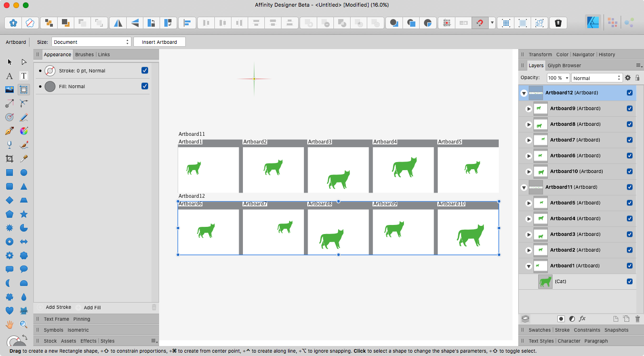Uncheck the Stroke visibility checkbox
The image size is (644, 356).
click(x=145, y=71)
